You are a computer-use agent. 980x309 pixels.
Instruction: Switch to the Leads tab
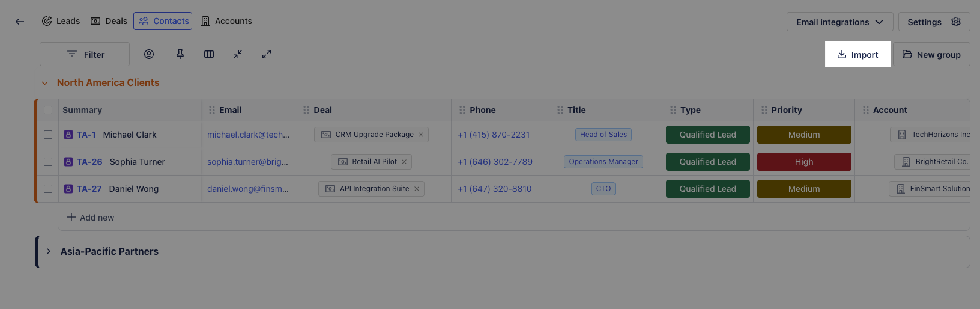[x=61, y=21]
